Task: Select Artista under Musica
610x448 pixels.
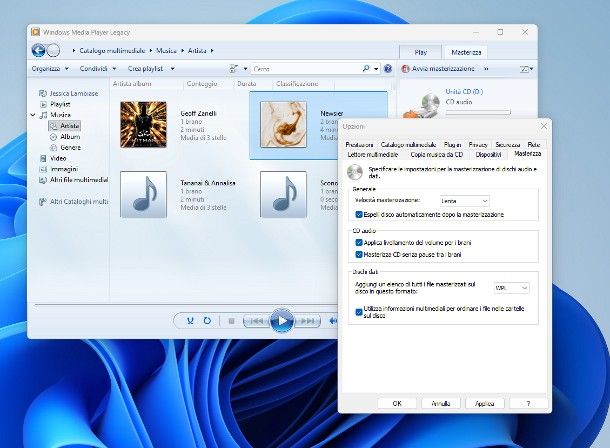Action: 65,126
